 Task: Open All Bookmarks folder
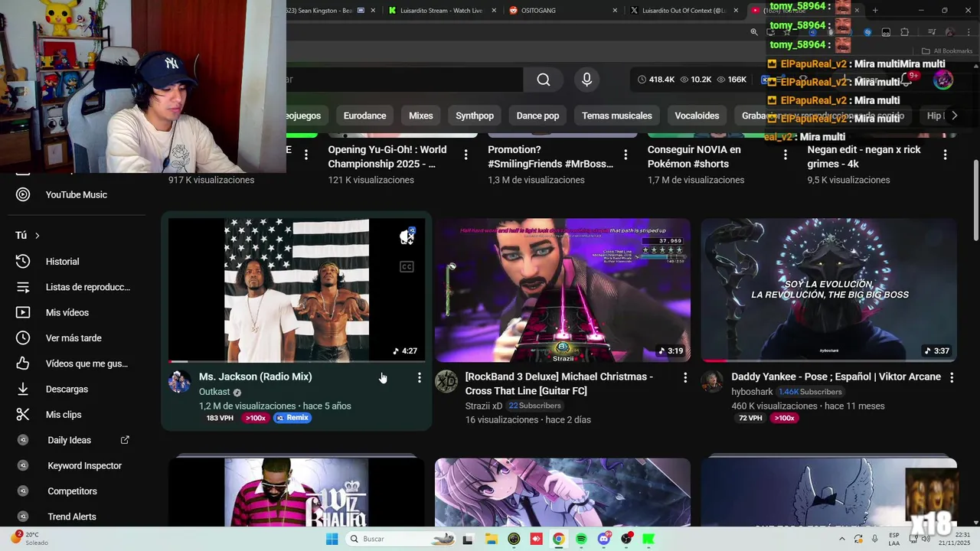(947, 51)
